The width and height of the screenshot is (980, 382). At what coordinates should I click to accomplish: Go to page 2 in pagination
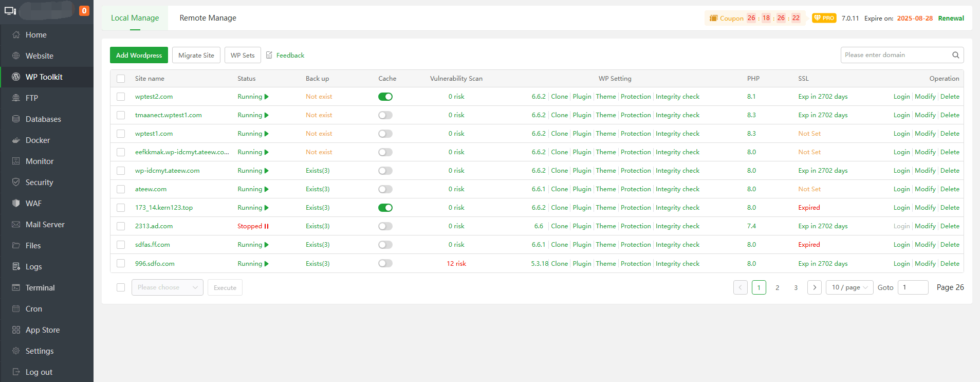[778, 287]
